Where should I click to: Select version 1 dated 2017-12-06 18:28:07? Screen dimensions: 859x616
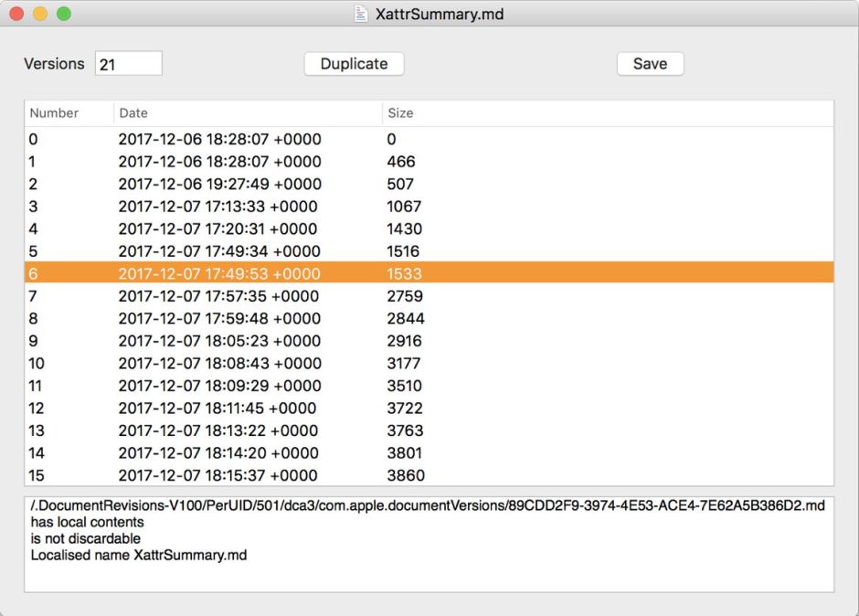(x=219, y=162)
